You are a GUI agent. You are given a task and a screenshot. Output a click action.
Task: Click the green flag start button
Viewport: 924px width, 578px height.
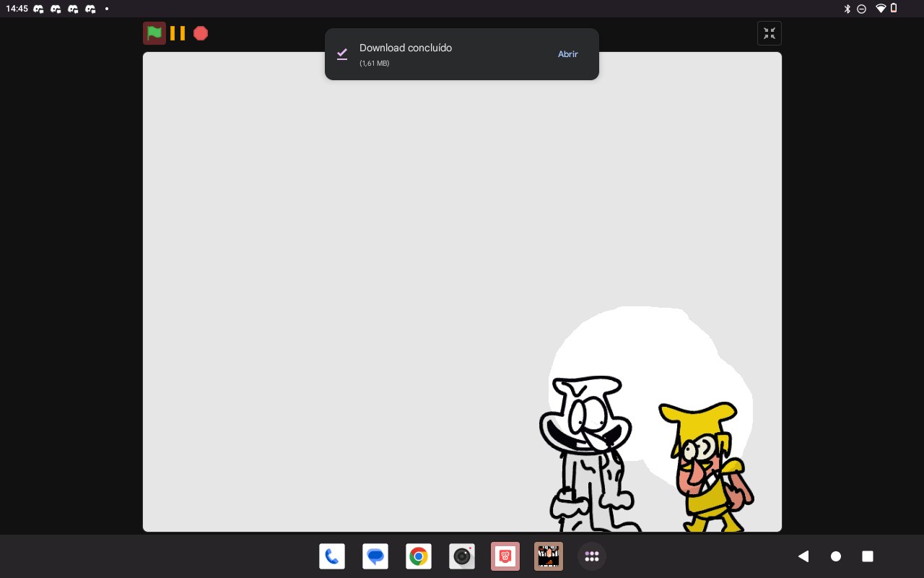[154, 33]
